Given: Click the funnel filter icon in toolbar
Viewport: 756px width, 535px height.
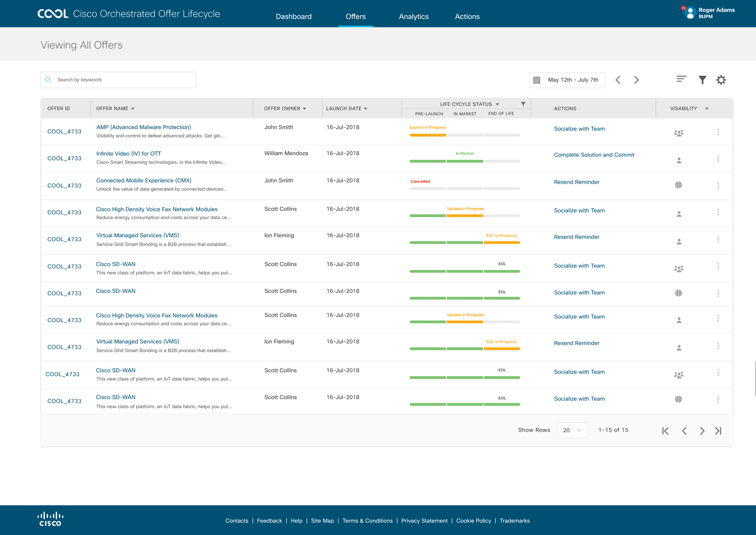Looking at the screenshot, I should click(702, 80).
